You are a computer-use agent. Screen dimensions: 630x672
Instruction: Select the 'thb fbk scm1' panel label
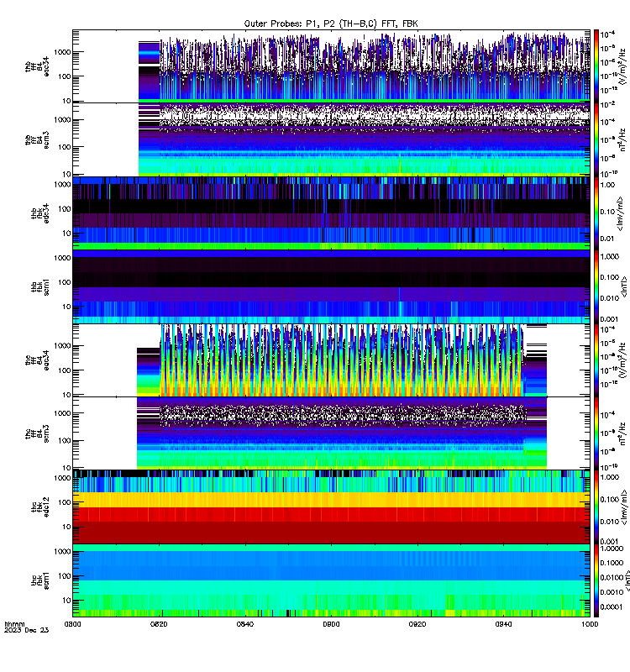40,286
